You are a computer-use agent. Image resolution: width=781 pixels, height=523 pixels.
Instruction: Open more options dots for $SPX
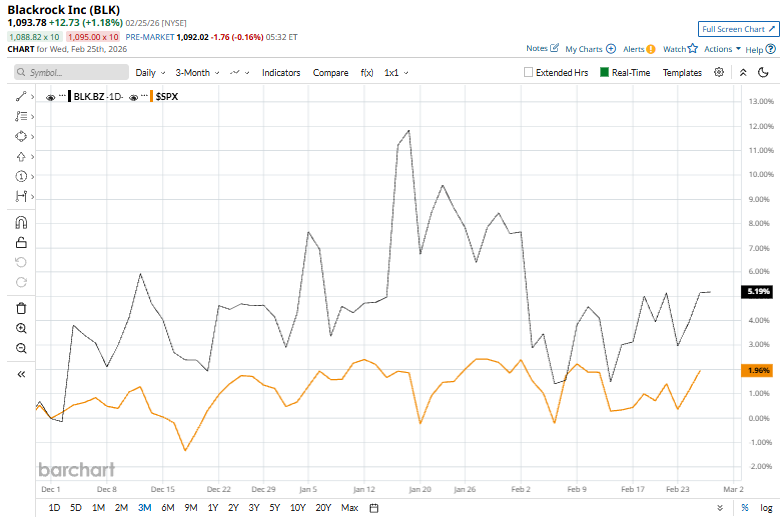pos(144,95)
